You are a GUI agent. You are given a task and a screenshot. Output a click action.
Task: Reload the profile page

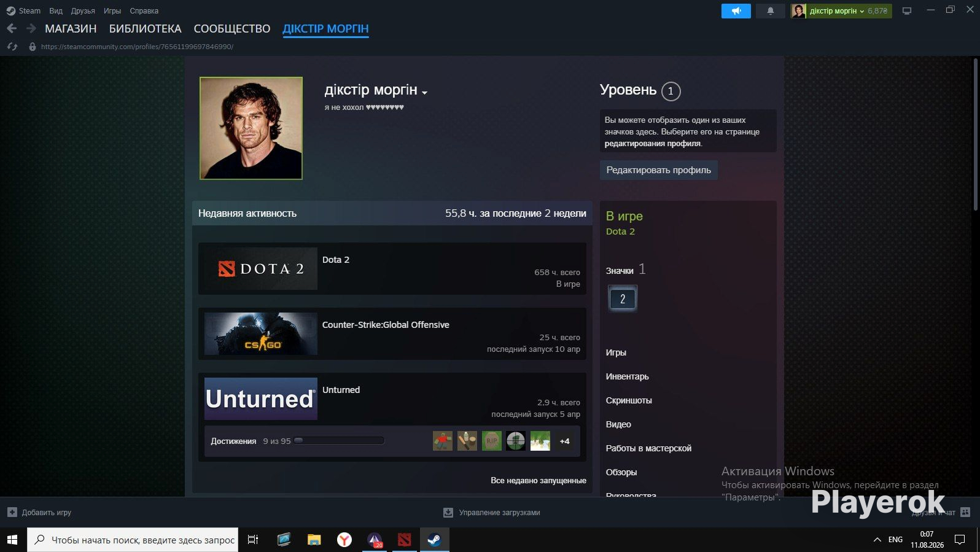(x=12, y=47)
